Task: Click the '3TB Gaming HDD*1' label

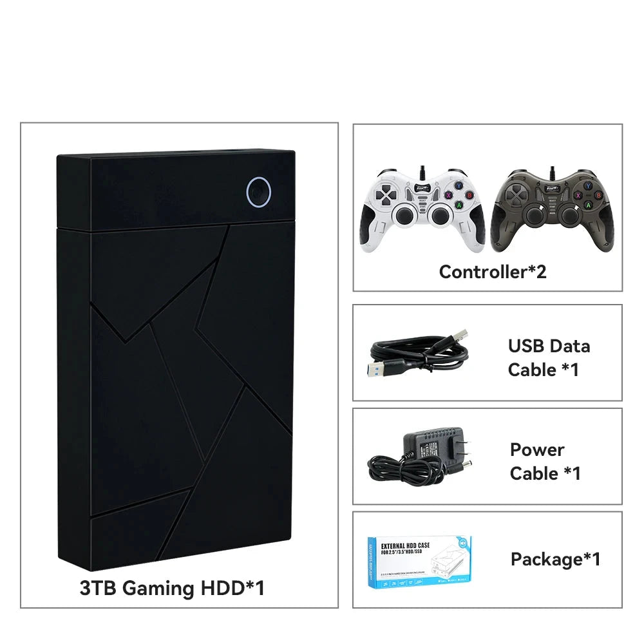Action: pyautogui.click(x=172, y=588)
